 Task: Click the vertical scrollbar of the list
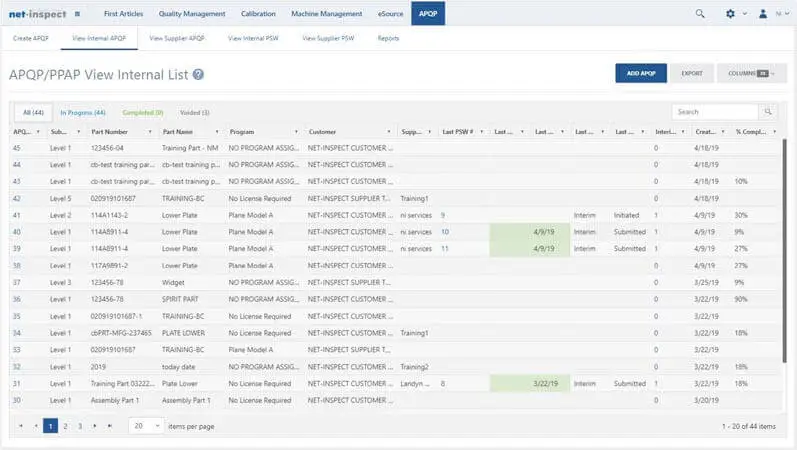(784, 249)
